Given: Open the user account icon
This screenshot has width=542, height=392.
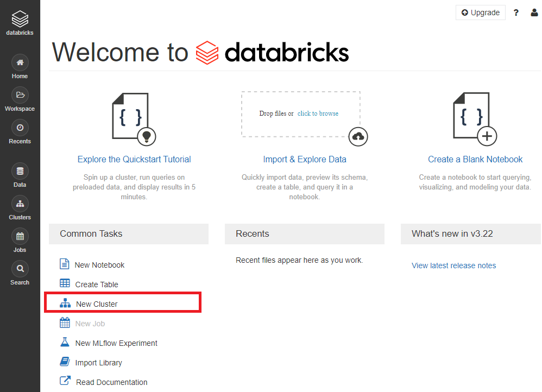Looking at the screenshot, I should (534, 13).
